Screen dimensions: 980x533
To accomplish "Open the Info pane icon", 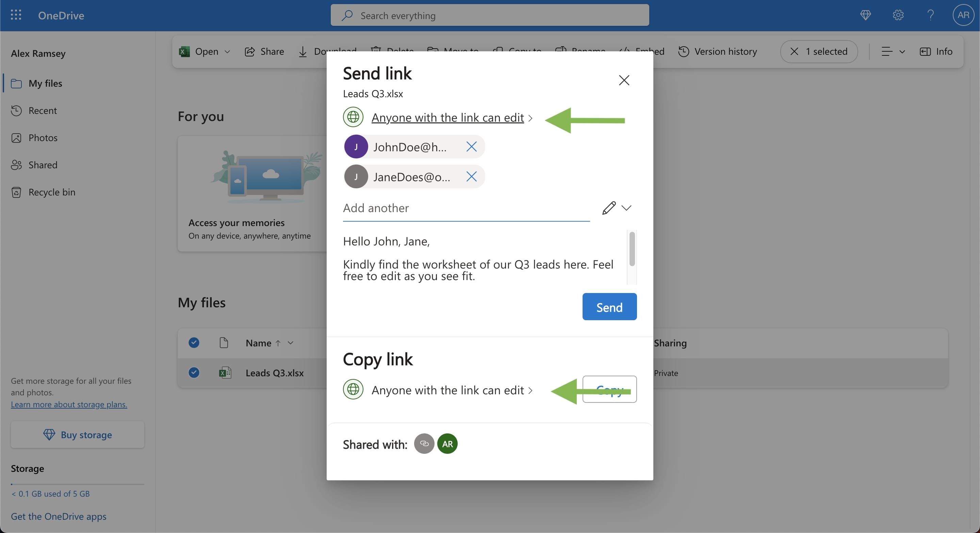I will tap(926, 52).
